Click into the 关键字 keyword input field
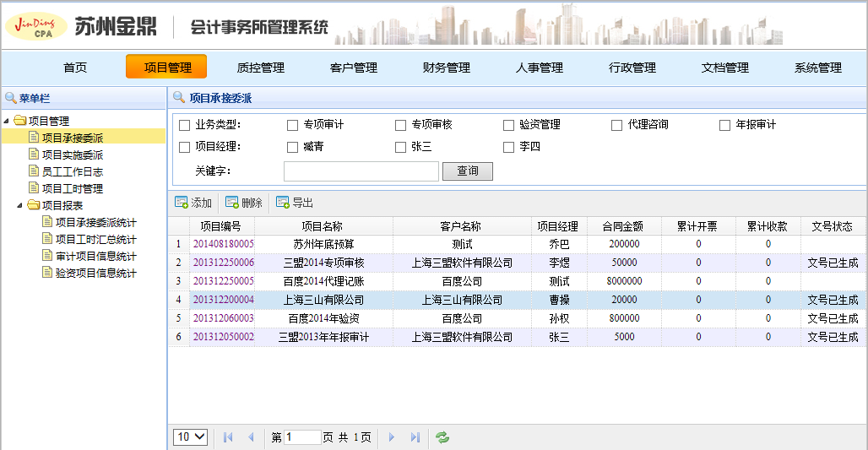The width and height of the screenshot is (868, 450). click(361, 171)
